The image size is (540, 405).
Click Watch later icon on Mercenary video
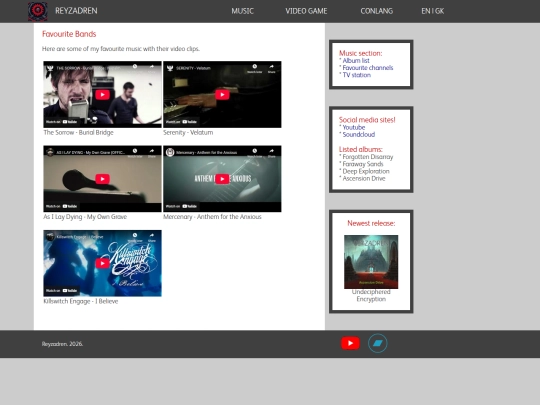[255, 152]
